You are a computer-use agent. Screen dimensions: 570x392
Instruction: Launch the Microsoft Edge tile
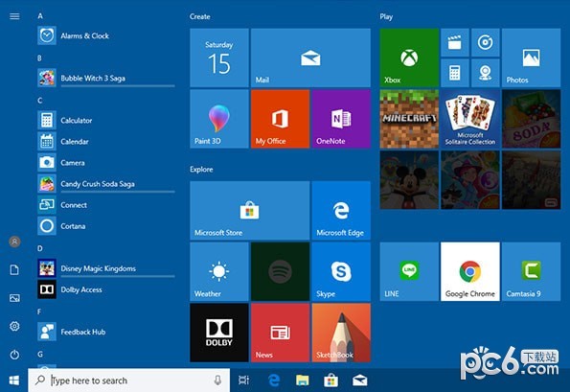coord(341,211)
